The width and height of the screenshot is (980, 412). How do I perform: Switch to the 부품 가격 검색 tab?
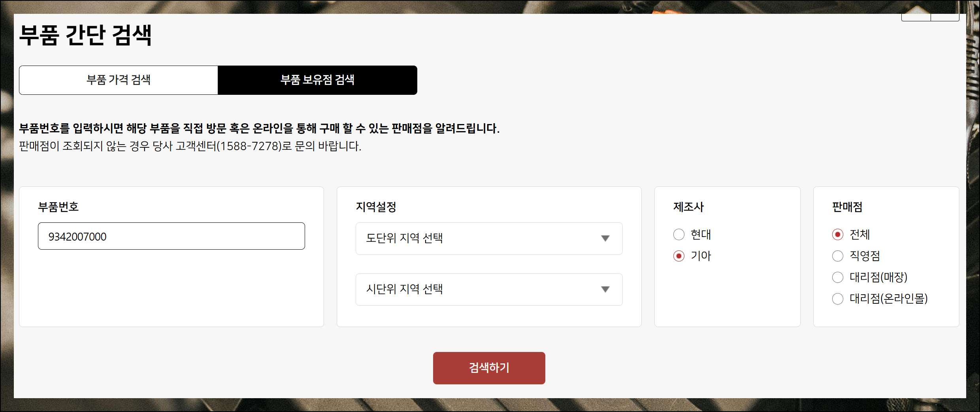click(x=119, y=80)
